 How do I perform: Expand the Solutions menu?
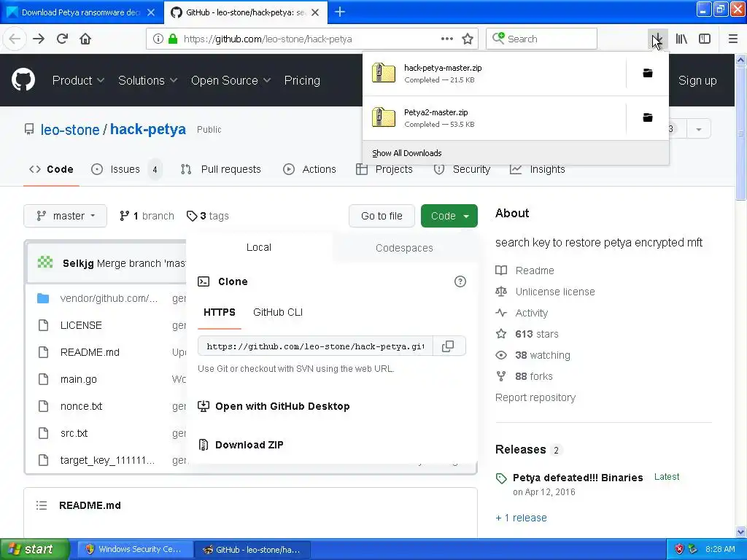click(x=147, y=80)
